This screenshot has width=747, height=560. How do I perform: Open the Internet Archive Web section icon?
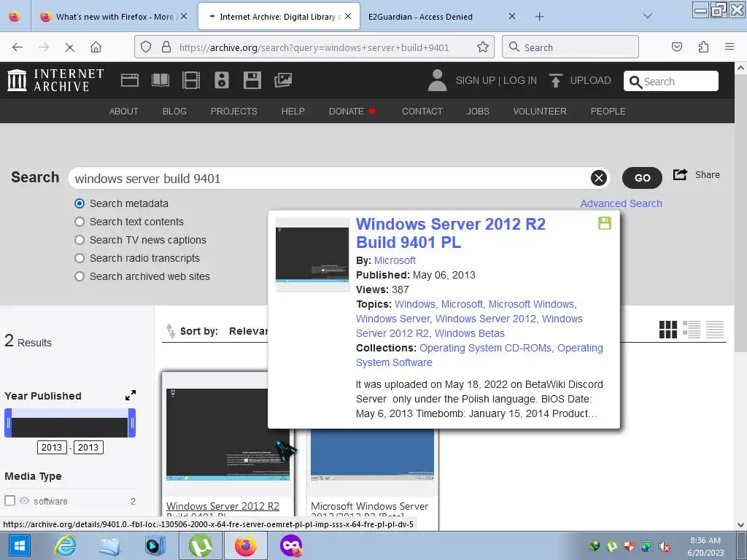(130, 80)
